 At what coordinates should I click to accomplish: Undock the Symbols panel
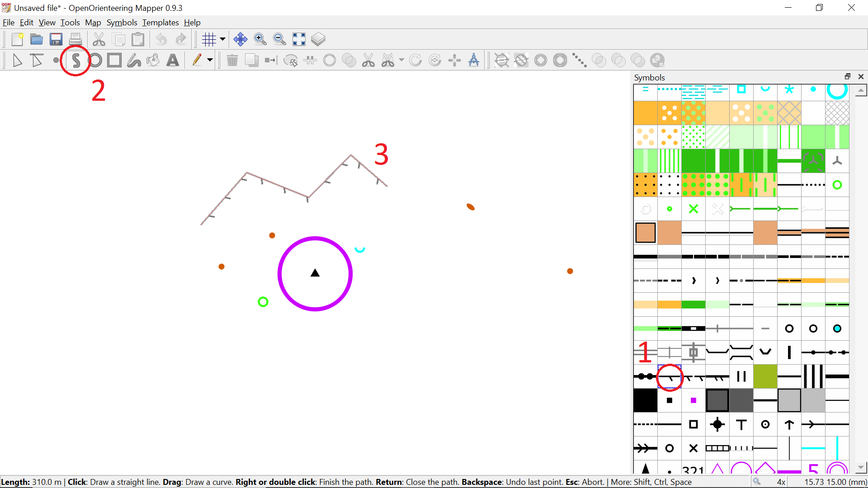(x=848, y=76)
